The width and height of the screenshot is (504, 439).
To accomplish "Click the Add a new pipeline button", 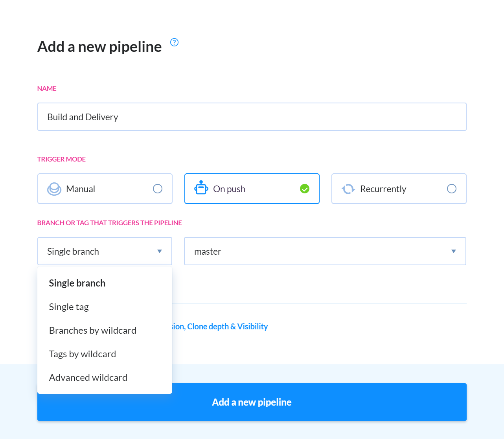I will (x=252, y=402).
